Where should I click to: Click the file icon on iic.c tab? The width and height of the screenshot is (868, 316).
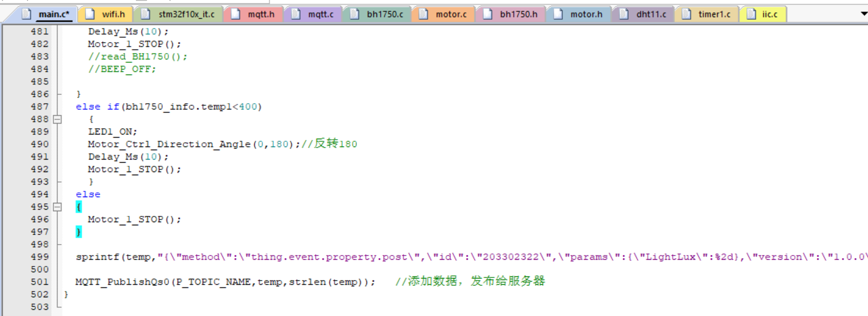(751, 14)
